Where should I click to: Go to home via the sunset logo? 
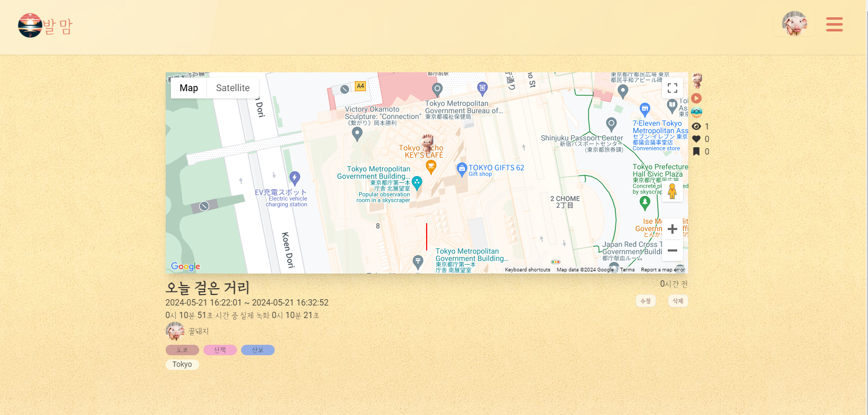[30, 25]
